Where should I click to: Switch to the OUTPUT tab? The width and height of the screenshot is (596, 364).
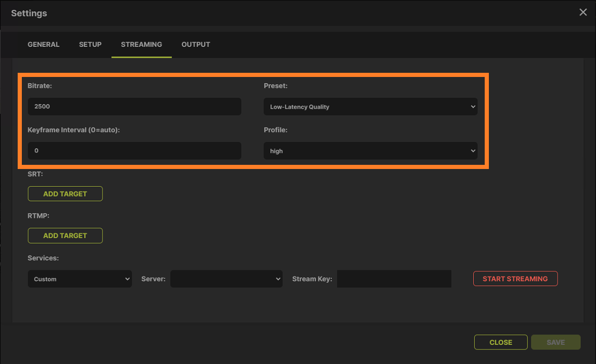click(196, 44)
